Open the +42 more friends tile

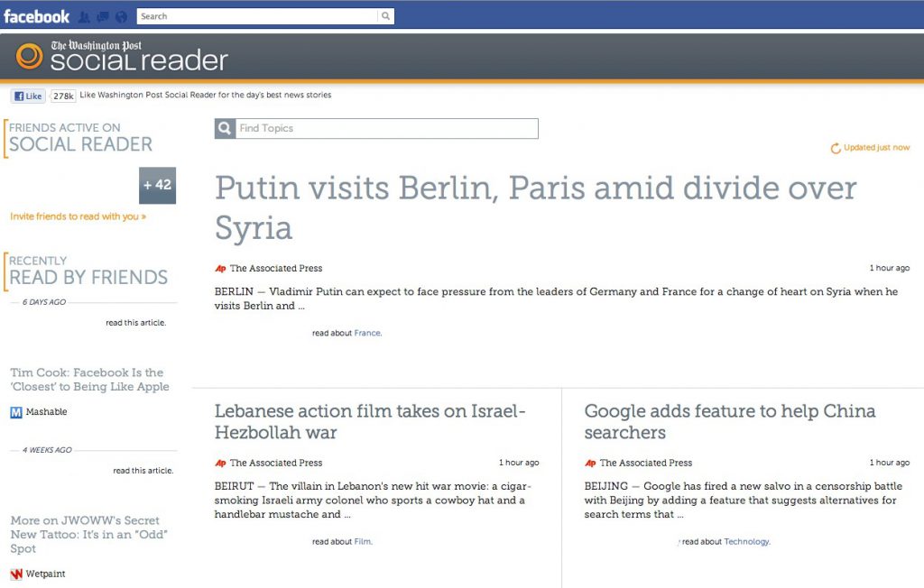tap(157, 185)
